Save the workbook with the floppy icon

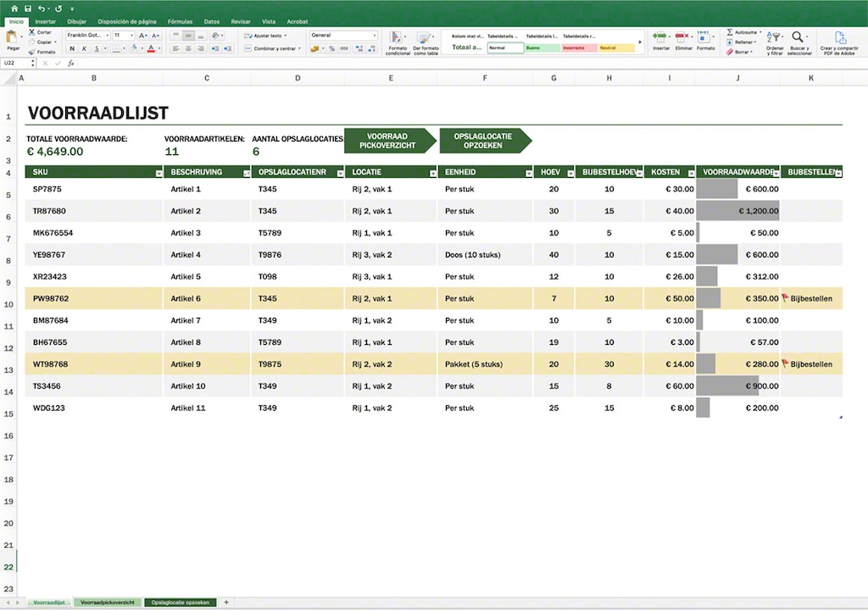point(28,8)
